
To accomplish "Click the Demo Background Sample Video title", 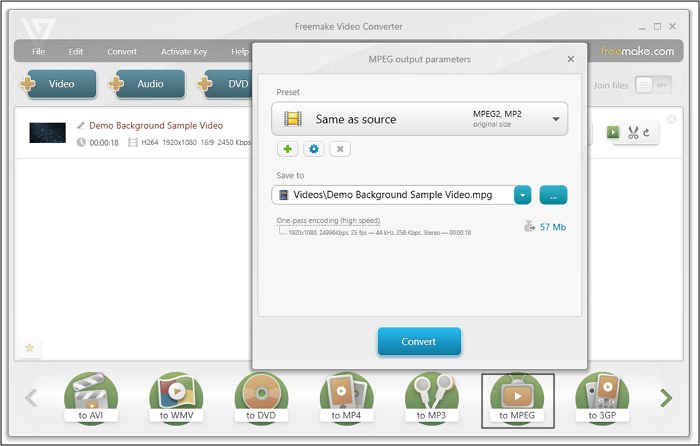I will click(x=156, y=125).
